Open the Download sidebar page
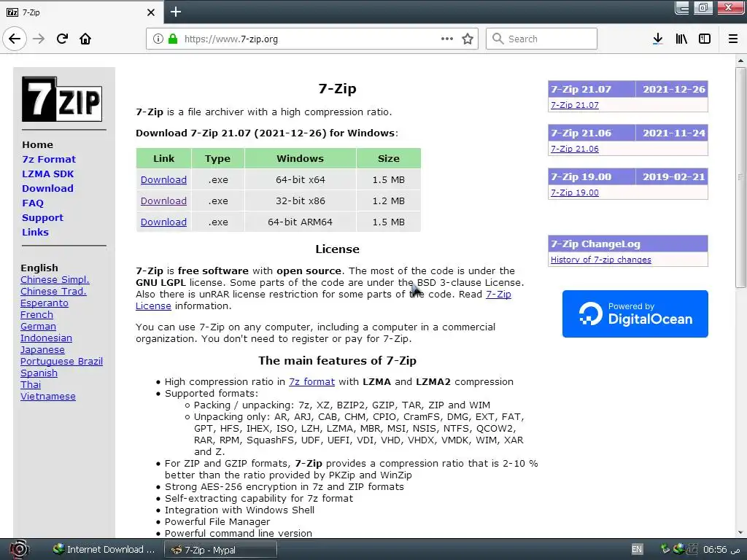The width and height of the screenshot is (747, 560). click(x=47, y=189)
